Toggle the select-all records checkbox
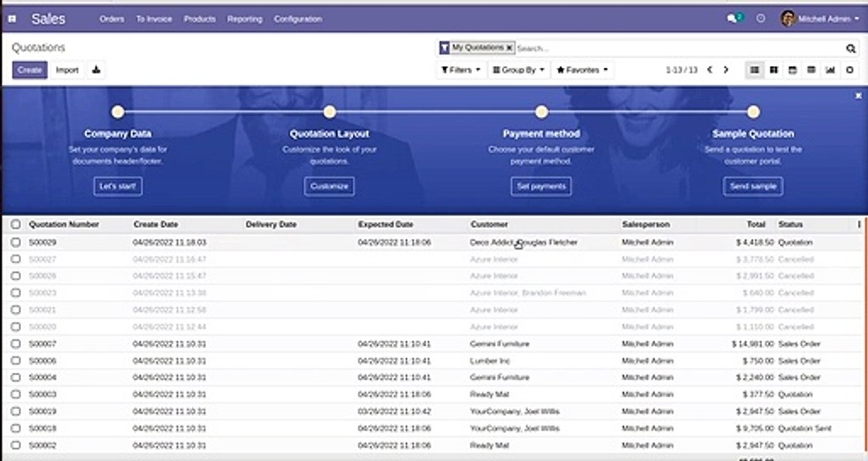Screen dimensions: 868x461 pos(16,224)
